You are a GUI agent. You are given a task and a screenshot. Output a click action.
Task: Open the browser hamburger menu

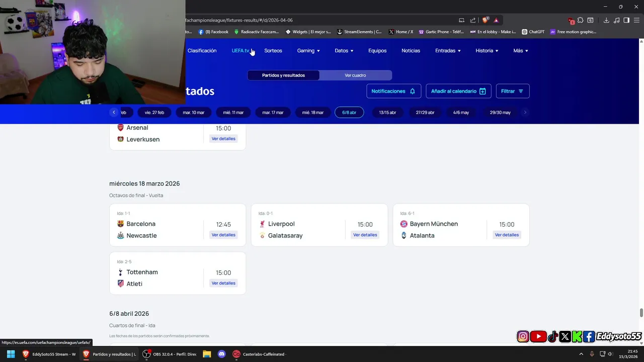click(x=636, y=20)
